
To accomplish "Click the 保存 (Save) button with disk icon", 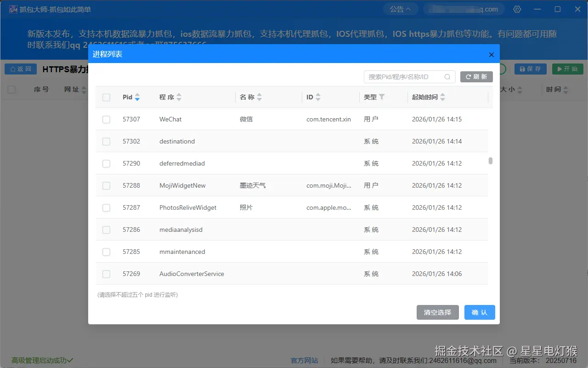I will tap(530, 69).
